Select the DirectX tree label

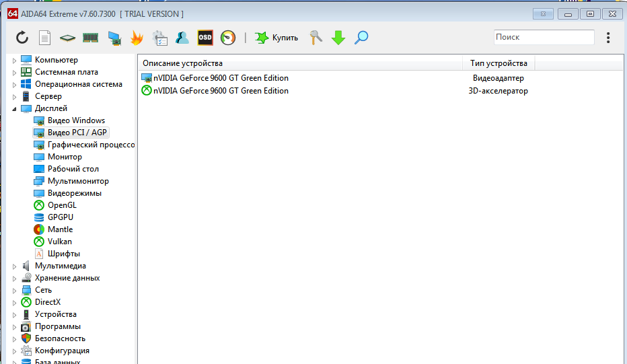coord(48,302)
